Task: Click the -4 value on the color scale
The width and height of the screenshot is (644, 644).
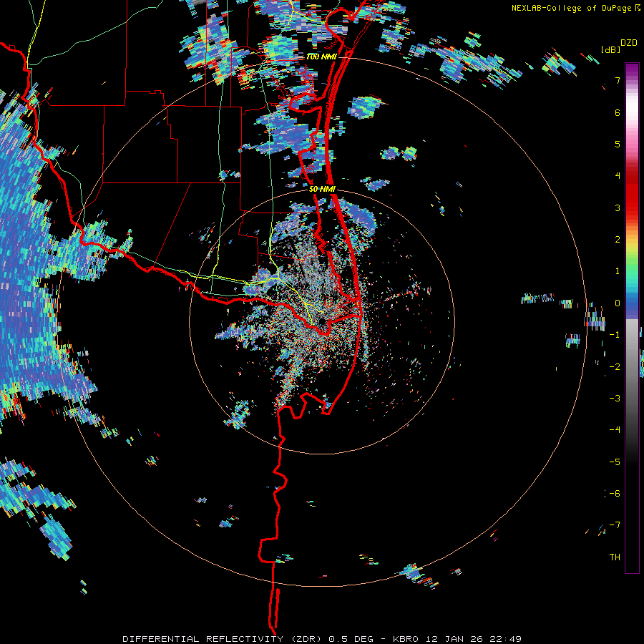Action: (x=615, y=429)
